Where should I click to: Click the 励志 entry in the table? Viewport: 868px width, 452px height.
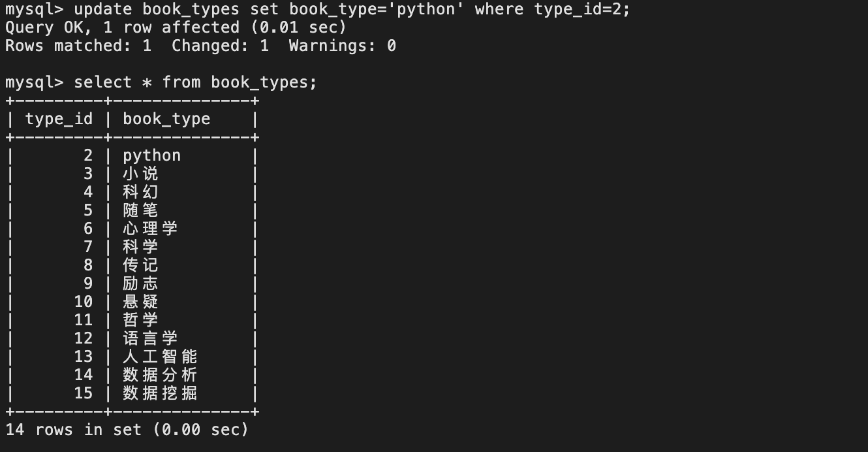(140, 283)
